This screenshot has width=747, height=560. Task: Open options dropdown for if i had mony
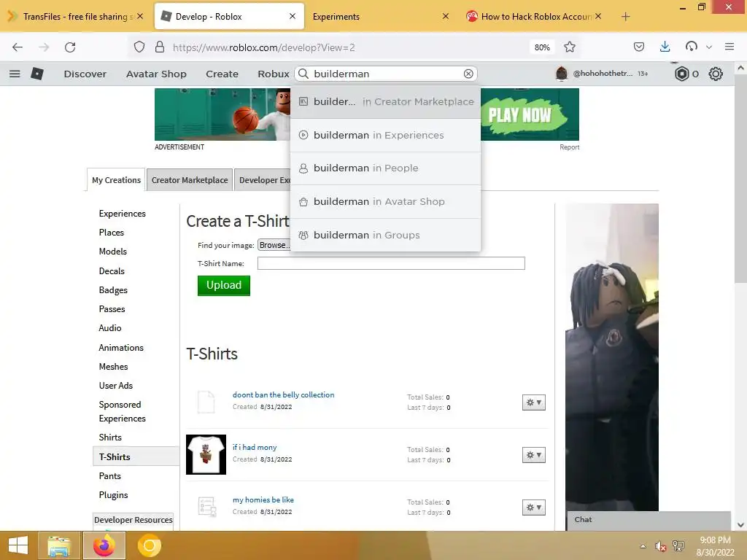pos(533,455)
